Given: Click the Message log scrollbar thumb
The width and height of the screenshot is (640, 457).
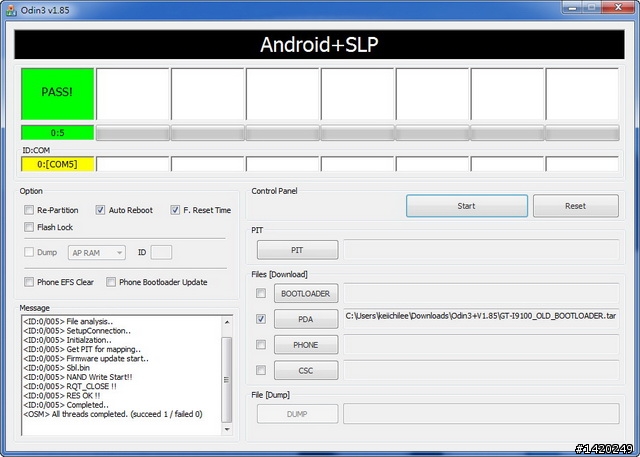Looking at the screenshot, I should [x=227, y=379].
